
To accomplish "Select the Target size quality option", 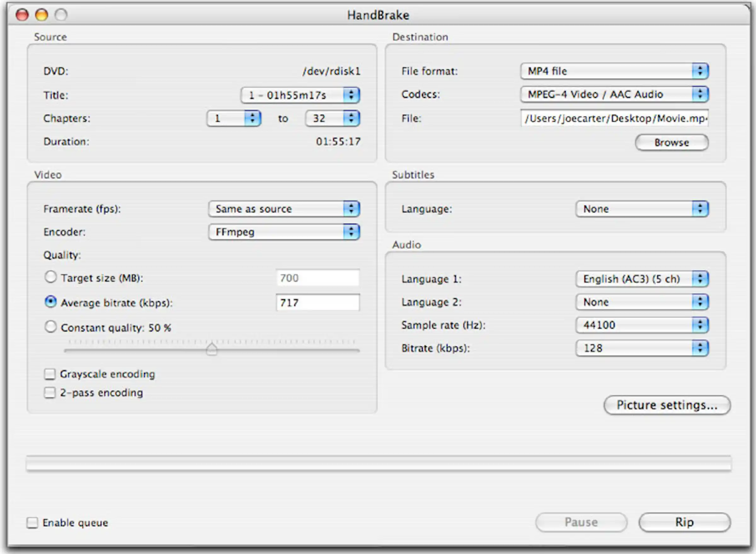I will tap(51, 277).
